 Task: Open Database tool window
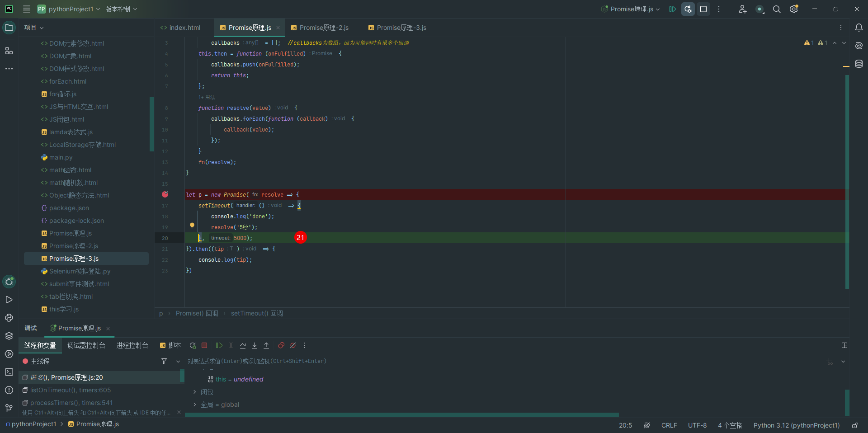pyautogui.click(x=859, y=64)
